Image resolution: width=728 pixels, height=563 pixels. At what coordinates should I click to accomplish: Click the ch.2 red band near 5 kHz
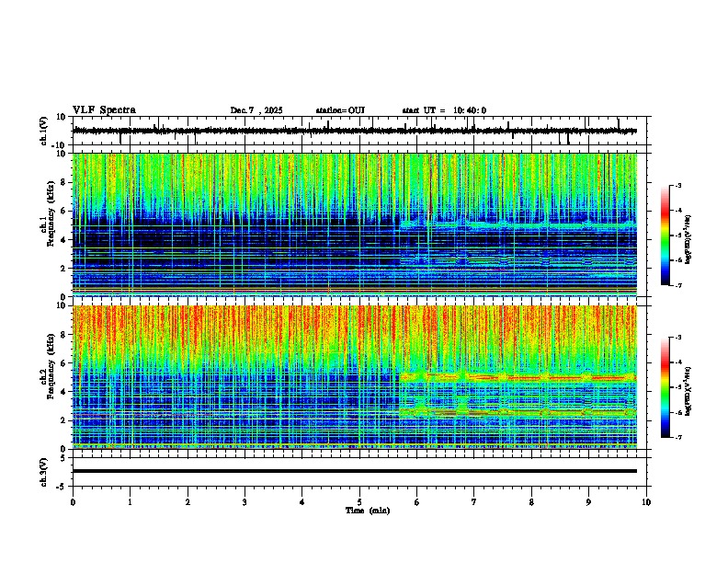pyautogui.click(x=518, y=378)
